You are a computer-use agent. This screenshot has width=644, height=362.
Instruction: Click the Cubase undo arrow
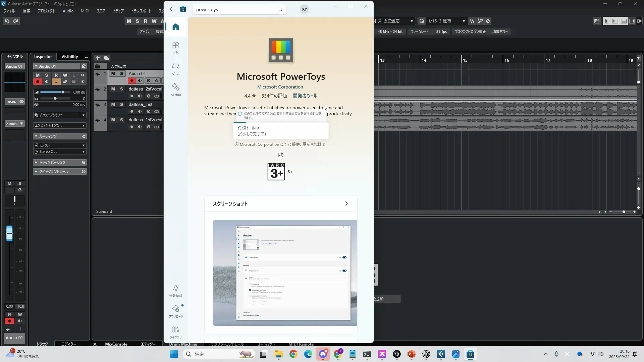7,21
